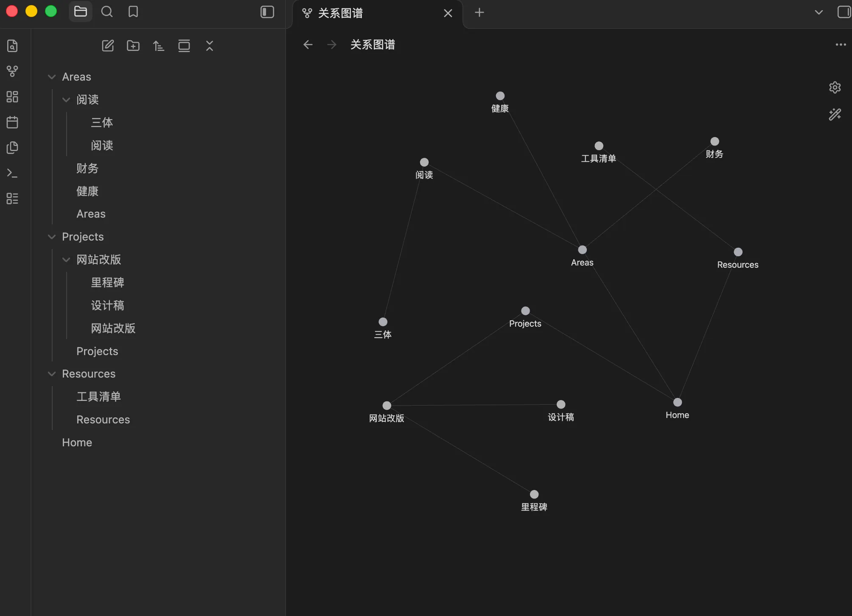Viewport: 852px width, 616px height.
Task: Toggle the right sidebar panel icon
Action: tap(844, 12)
